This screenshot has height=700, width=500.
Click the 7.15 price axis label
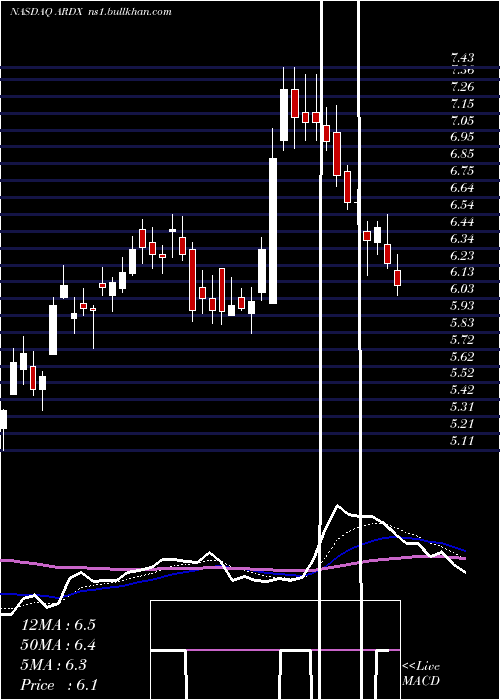pyautogui.click(x=462, y=104)
